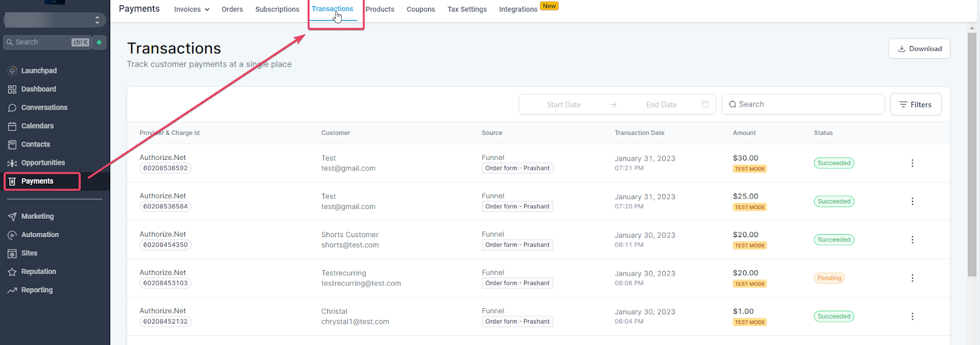Click charge ID 60208452132
The image size is (980, 345).
point(165,322)
